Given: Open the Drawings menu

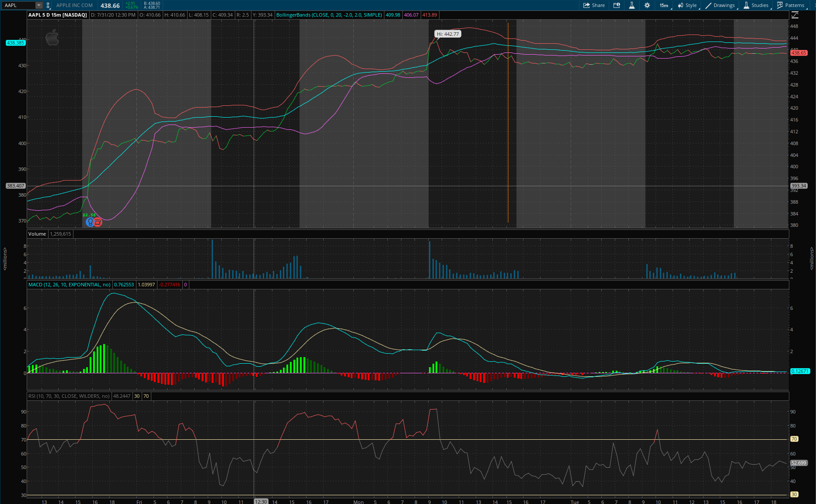Looking at the screenshot, I should (x=721, y=5).
